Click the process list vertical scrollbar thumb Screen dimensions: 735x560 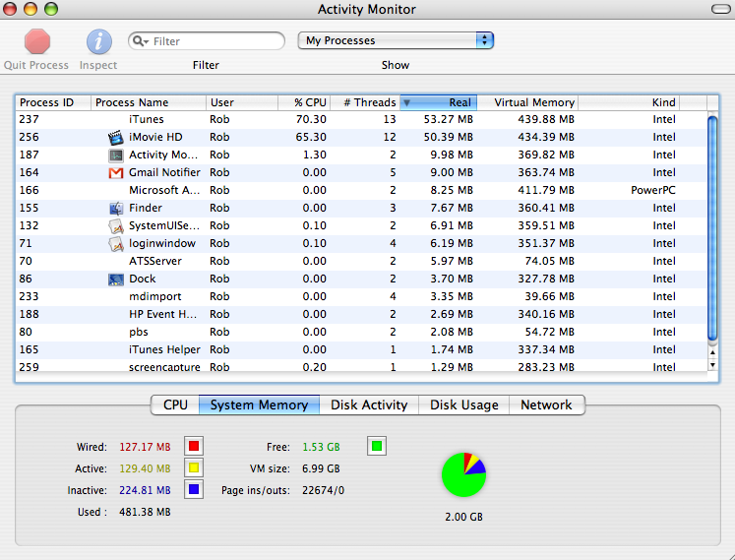[x=712, y=228]
